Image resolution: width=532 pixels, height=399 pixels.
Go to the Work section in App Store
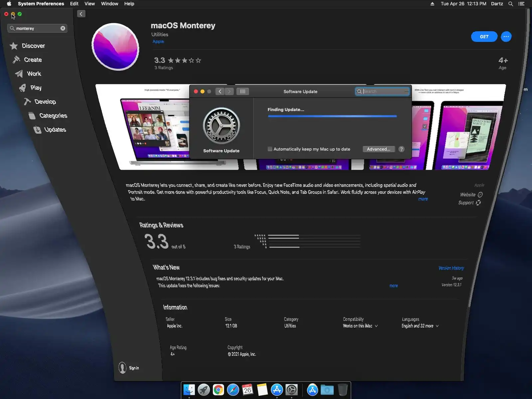click(x=28, y=74)
